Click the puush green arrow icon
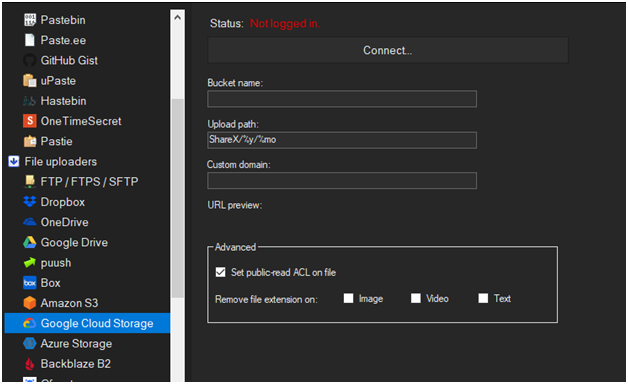 pos(30,262)
